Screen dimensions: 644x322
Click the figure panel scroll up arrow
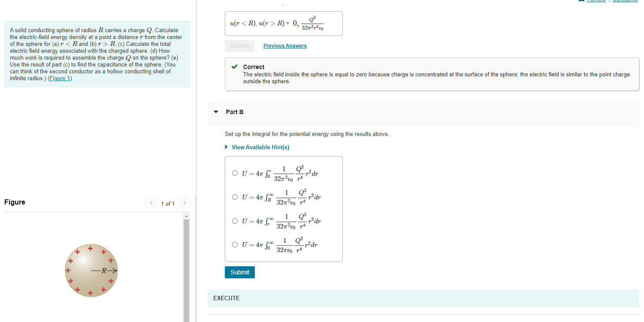tap(186, 216)
